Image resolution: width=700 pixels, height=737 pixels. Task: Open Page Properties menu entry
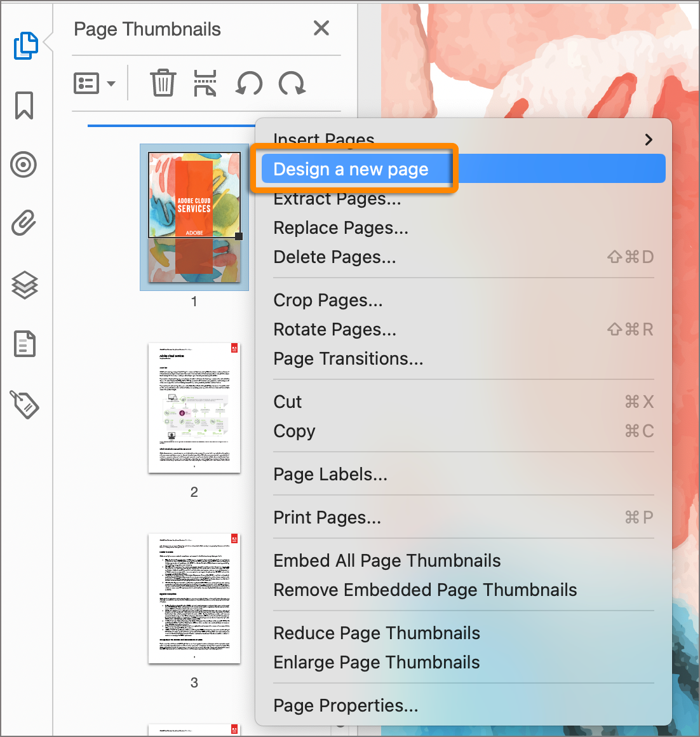coord(463,705)
